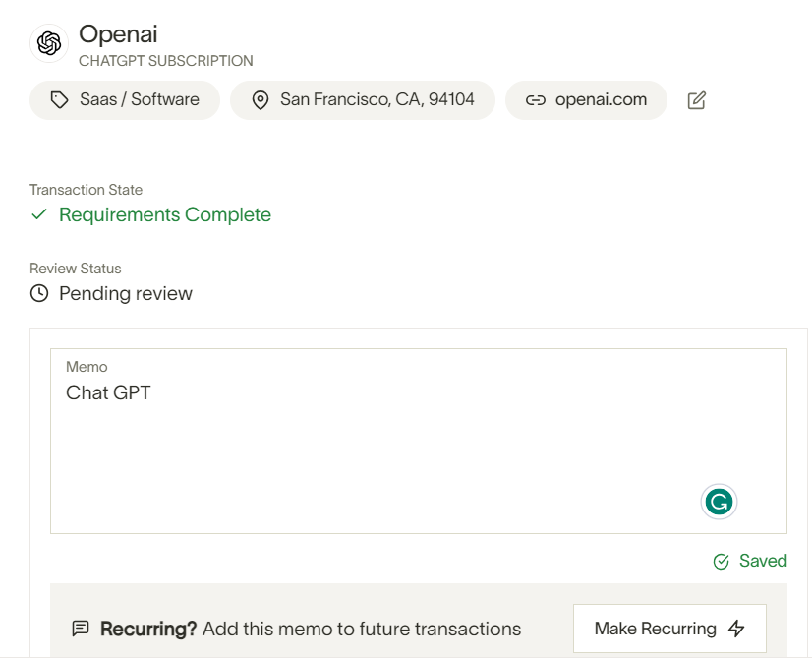This screenshot has height=661, width=812.
Task: Click the 'Add this memo to future transactions' text
Action: pyautogui.click(x=362, y=629)
